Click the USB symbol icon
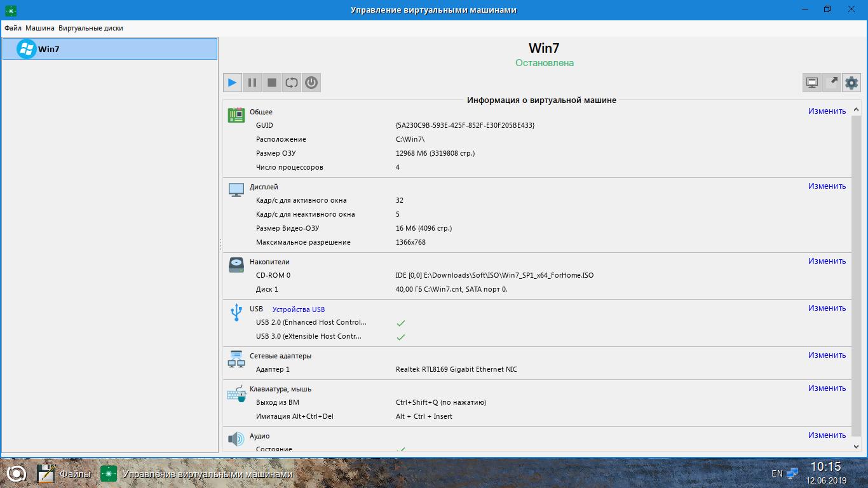Screen dimensions: 868x488 (236, 312)
